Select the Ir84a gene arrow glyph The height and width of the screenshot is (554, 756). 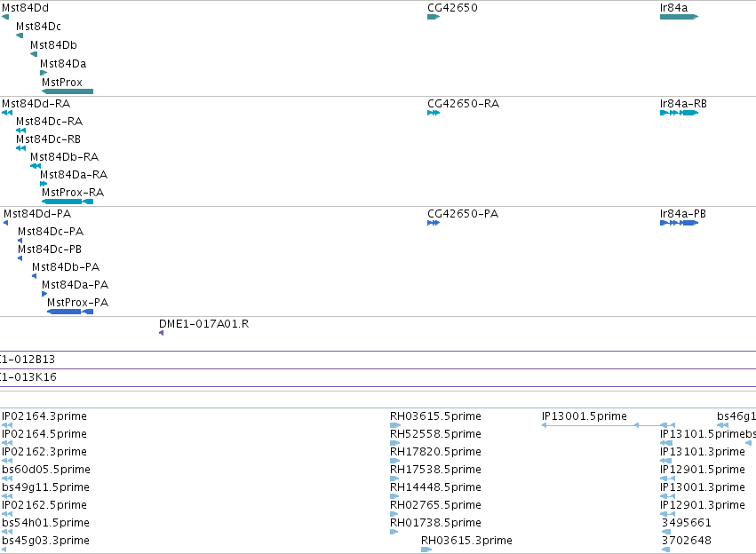coord(679,17)
